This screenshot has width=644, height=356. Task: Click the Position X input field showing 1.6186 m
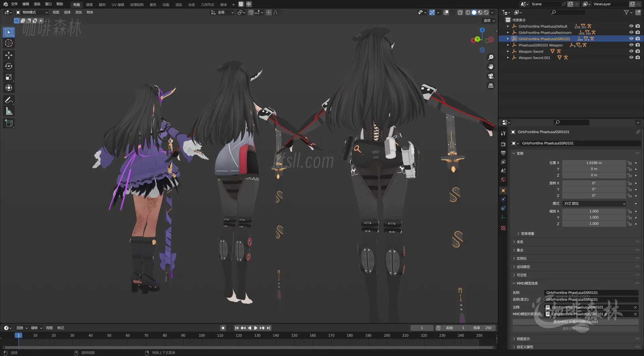pos(594,163)
